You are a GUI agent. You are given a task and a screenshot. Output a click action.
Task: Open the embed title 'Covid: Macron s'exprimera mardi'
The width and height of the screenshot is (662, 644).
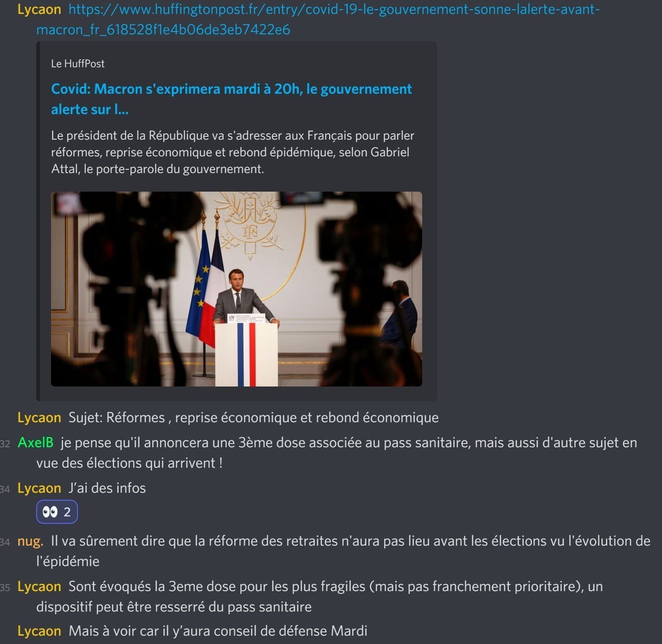231,99
